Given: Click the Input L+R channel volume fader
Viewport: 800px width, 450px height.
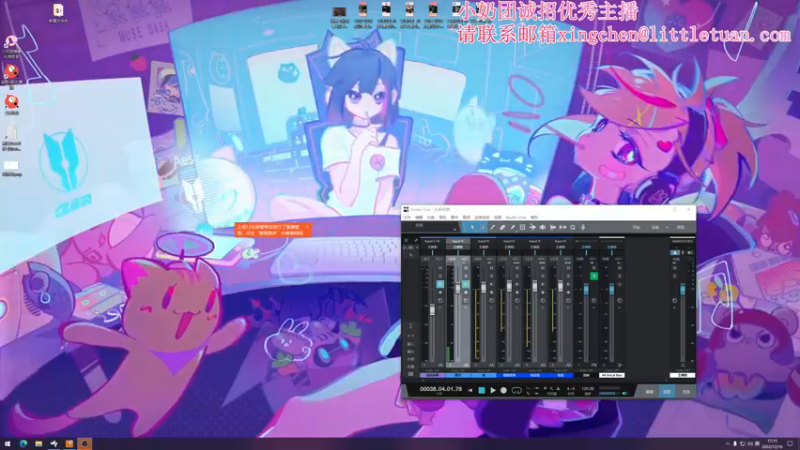Looking at the screenshot, I should click(433, 310).
